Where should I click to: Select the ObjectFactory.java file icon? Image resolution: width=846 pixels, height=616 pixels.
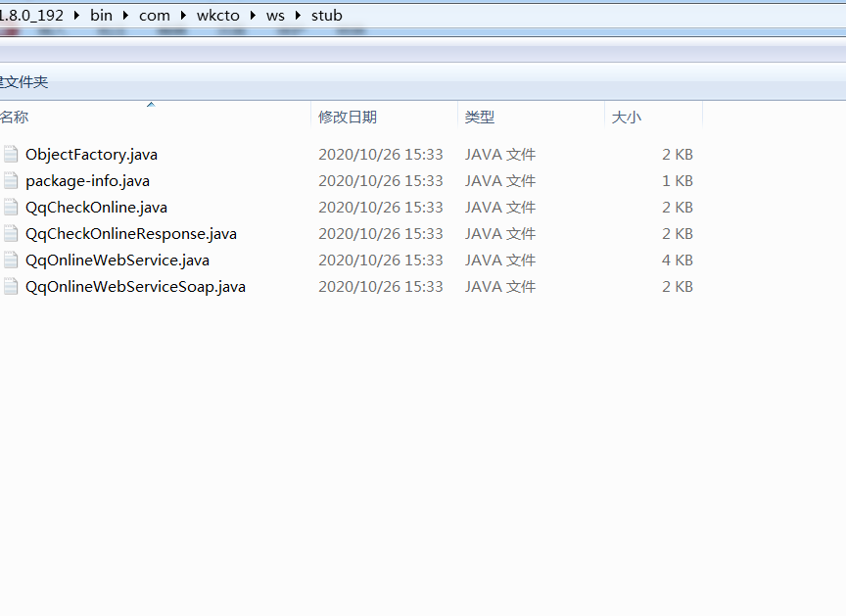click(10, 155)
